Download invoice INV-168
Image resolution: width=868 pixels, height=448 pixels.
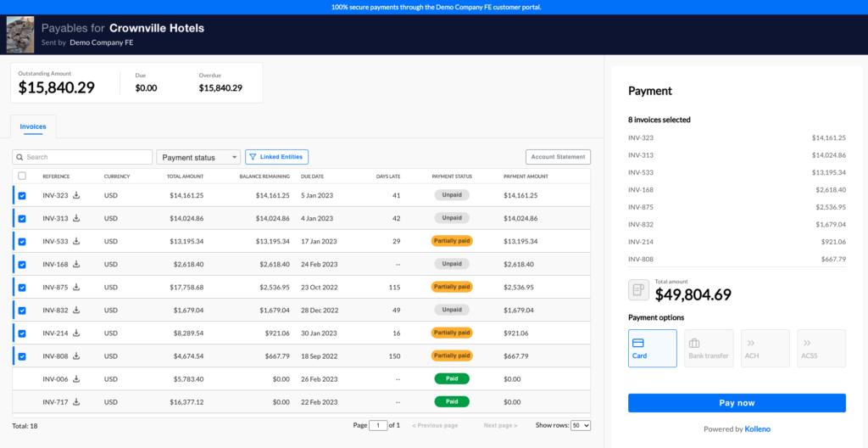point(76,264)
